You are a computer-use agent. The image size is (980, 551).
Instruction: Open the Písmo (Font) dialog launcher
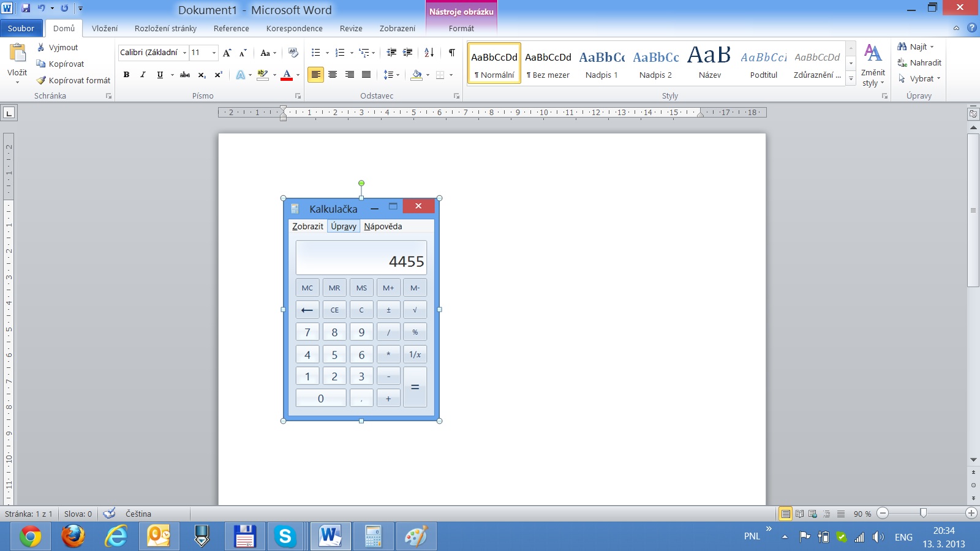[298, 96]
